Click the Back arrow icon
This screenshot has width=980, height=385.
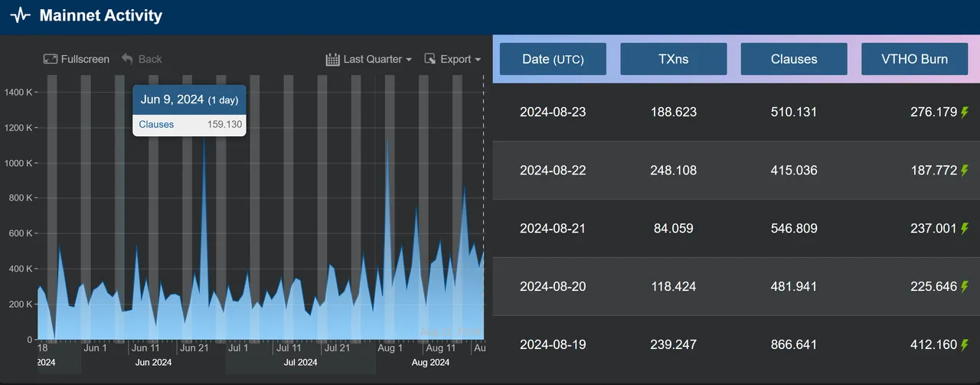point(127,59)
